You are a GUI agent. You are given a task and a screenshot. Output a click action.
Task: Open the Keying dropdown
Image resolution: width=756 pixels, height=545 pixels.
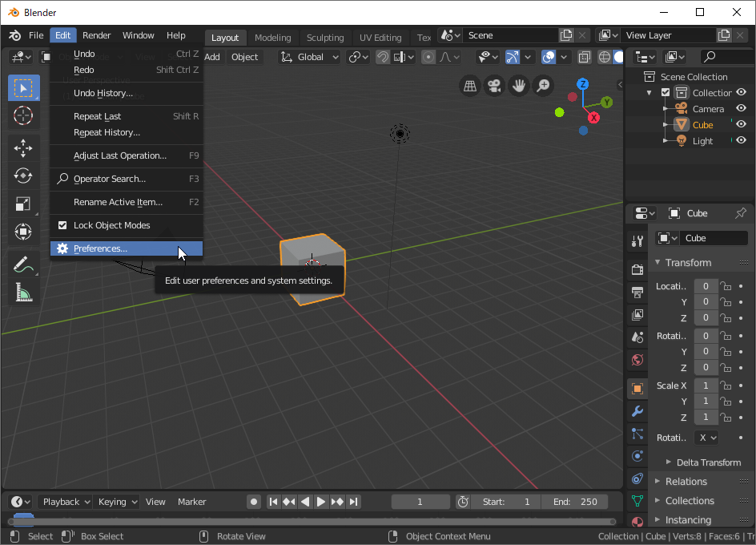pos(118,502)
